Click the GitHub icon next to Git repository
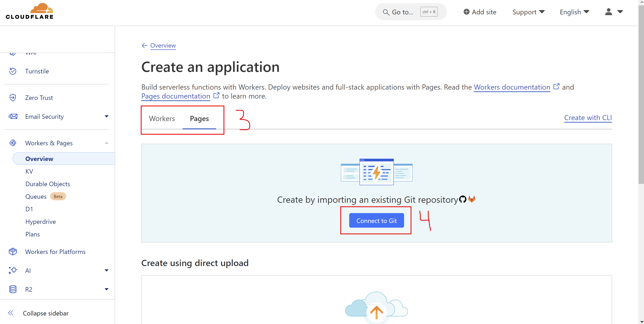Viewport: 644px width, 324px height. [463, 199]
